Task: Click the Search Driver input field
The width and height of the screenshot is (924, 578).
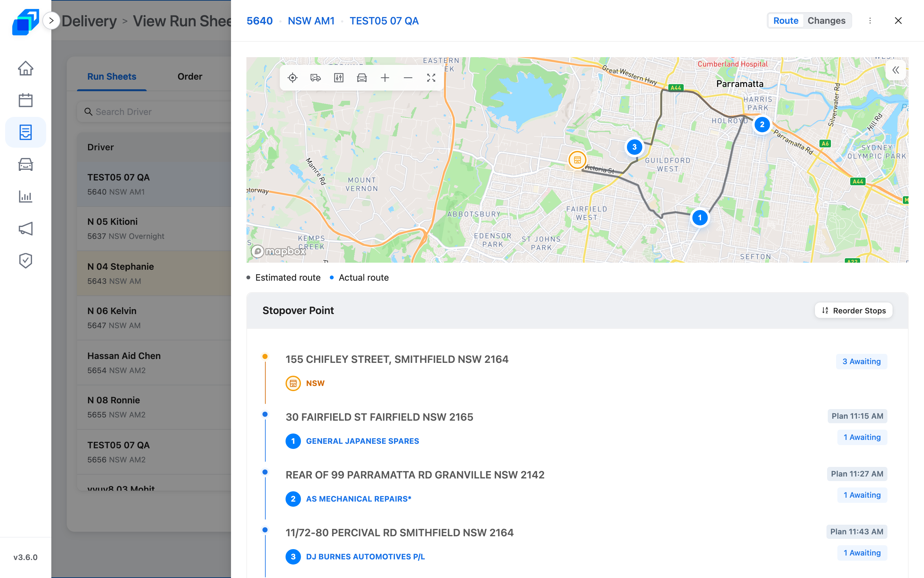Action: 154,112
